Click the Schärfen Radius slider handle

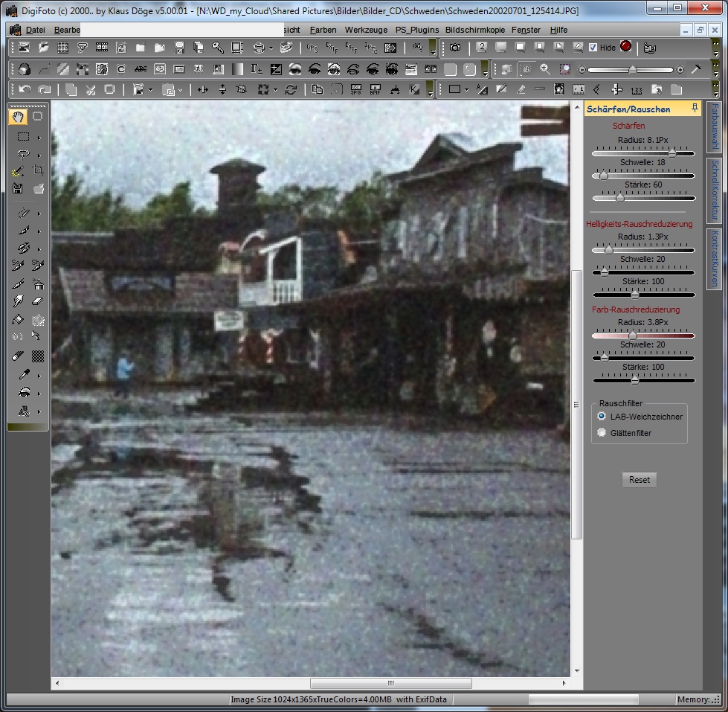pos(672,153)
